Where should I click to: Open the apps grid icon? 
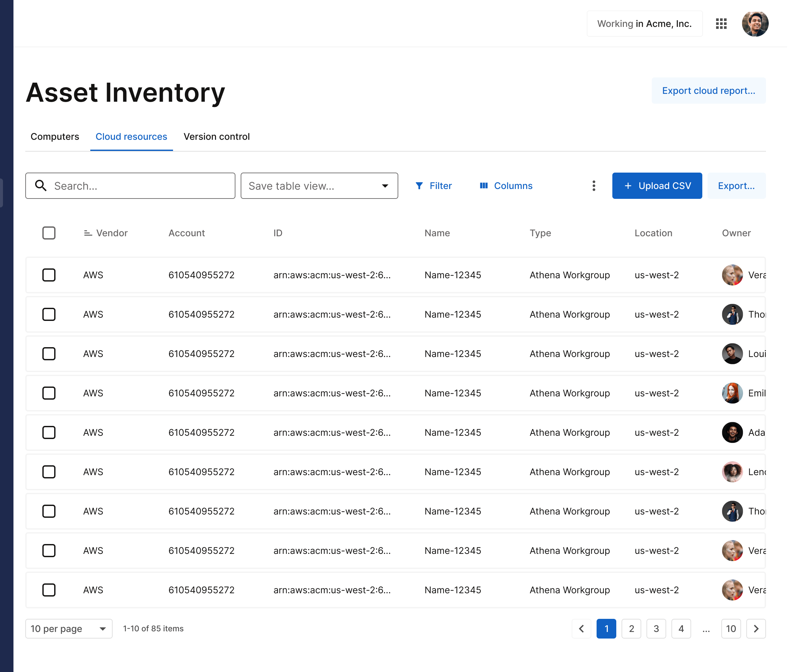click(x=721, y=24)
